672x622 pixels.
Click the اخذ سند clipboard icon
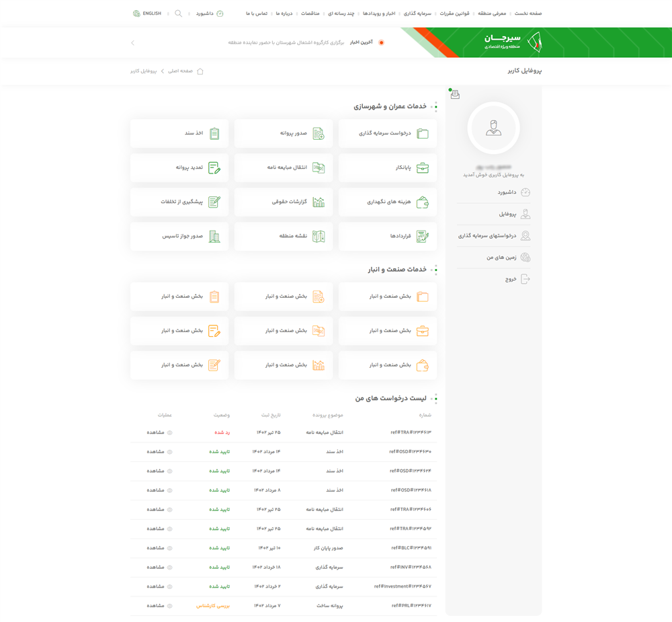click(214, 133)
